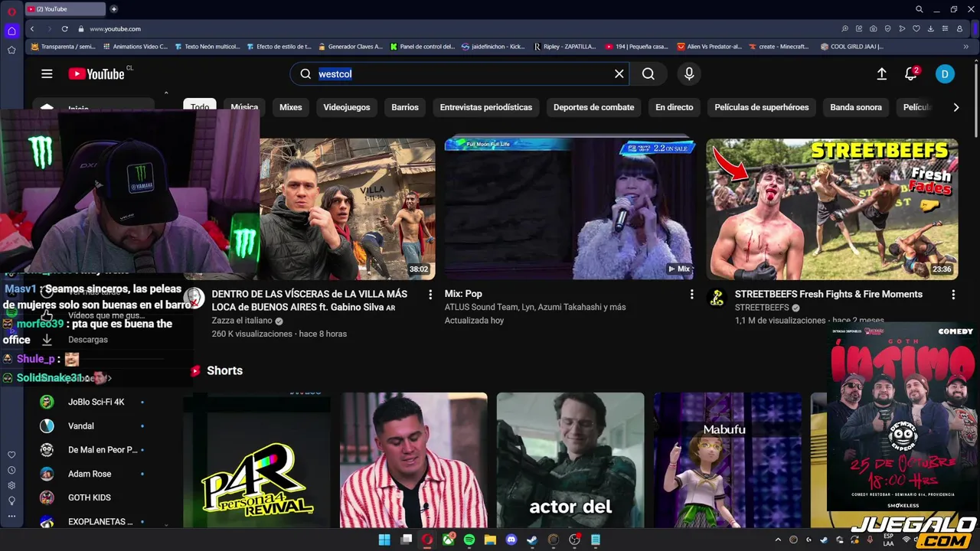Open the STREETBEEFS channel name link
Image resolution: width=980 pixels, height=551 pixels.
[x=762, y=308]
